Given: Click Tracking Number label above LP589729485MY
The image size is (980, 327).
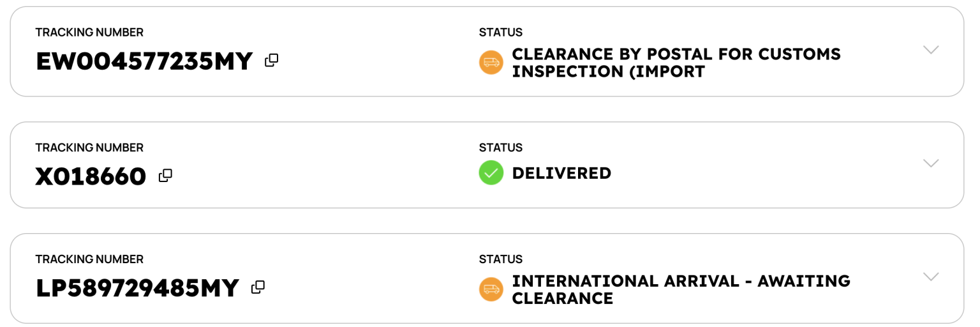Looking at the screenshot, I should point(89,259).
